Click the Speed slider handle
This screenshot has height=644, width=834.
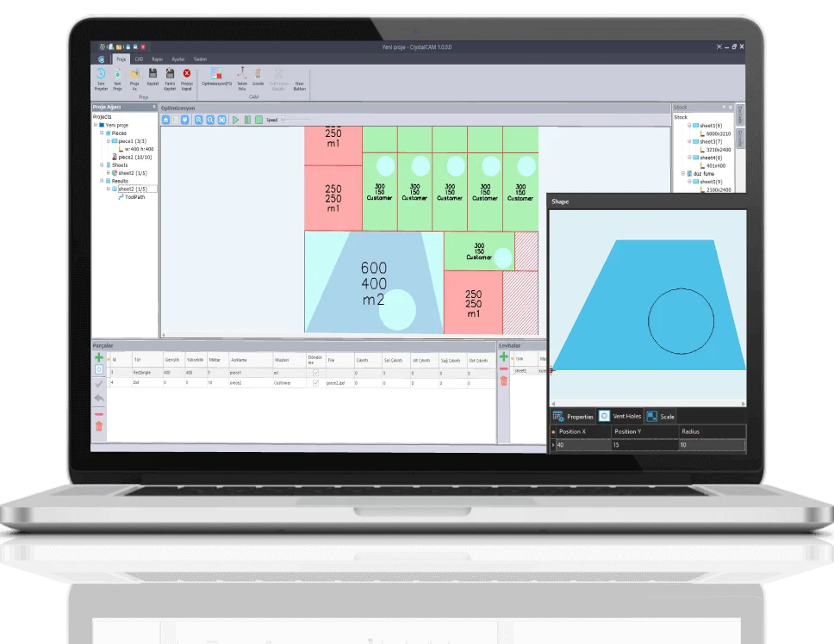(x=283, y=120)
